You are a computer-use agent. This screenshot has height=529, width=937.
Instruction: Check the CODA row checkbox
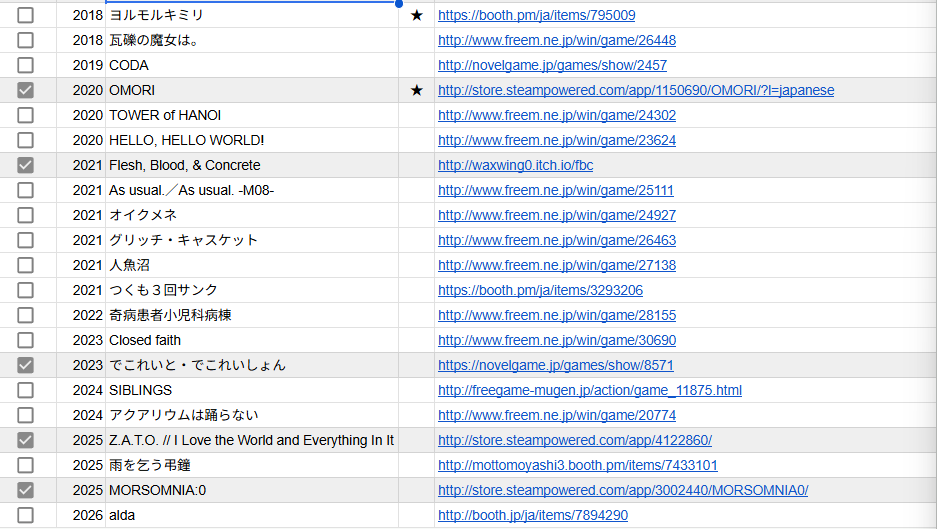pos(25,65)
